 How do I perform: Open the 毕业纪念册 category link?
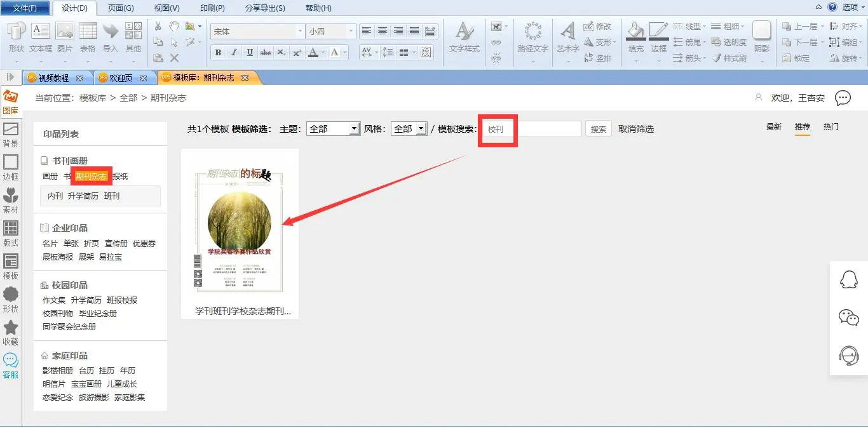point(98,314)
